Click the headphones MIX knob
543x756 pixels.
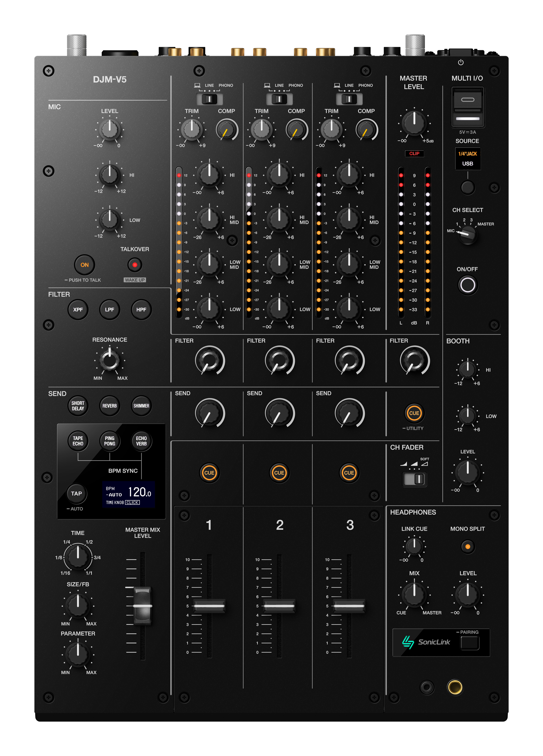pos(414,595)
